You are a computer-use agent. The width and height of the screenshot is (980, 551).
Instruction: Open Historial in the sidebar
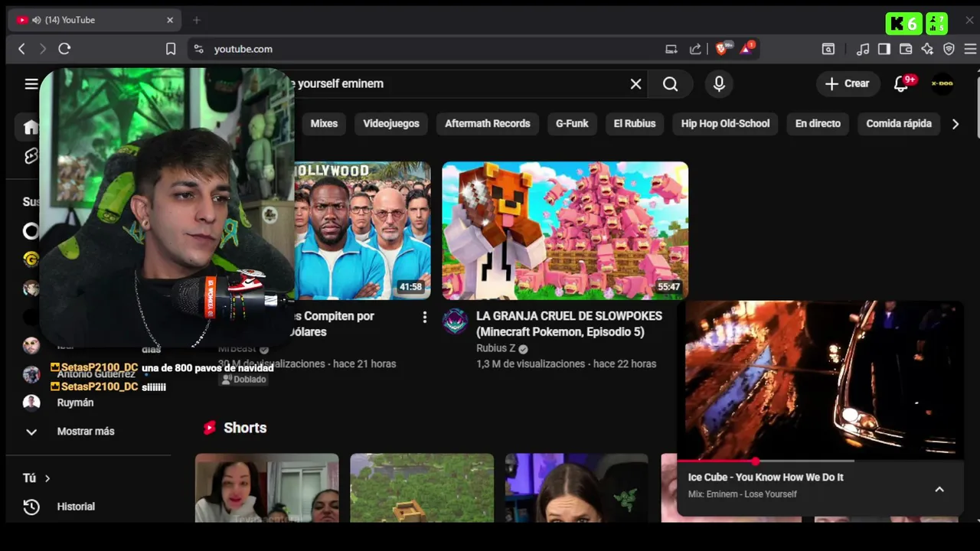click(x=76, y=507)
